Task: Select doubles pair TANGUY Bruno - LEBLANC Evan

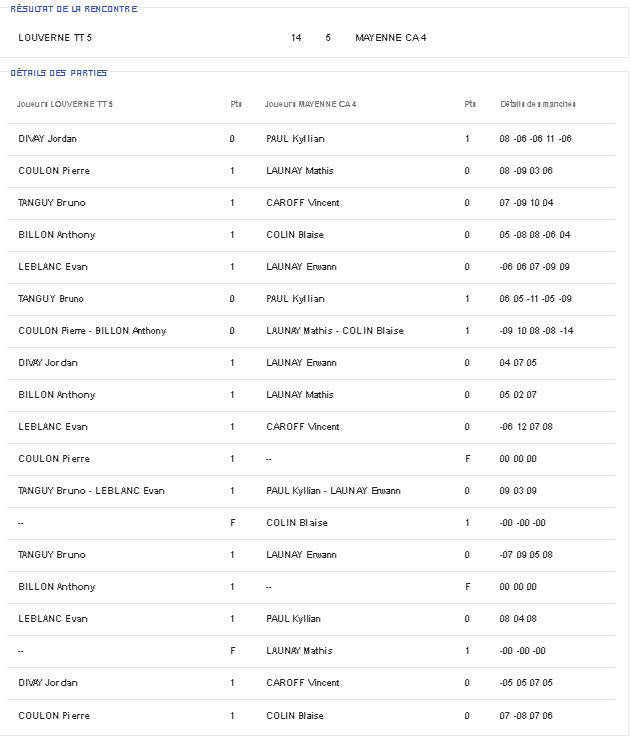Action: 91,491
